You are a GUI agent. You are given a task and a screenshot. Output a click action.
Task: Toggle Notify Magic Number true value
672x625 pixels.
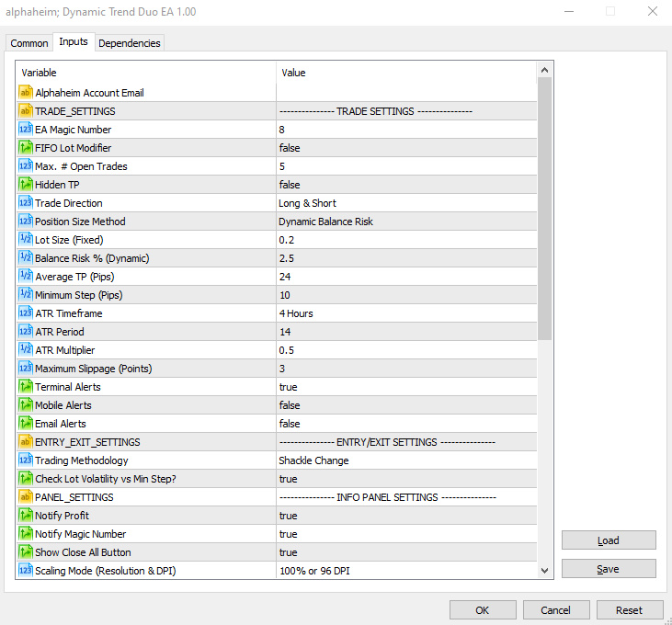[406, 534]
